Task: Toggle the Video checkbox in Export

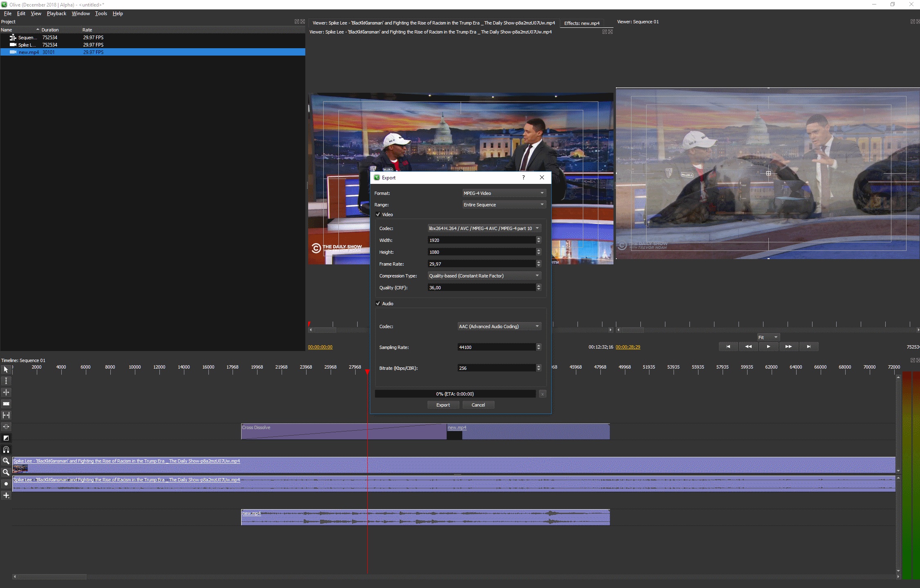Action: pyautogui.click(x=378, y=214)
